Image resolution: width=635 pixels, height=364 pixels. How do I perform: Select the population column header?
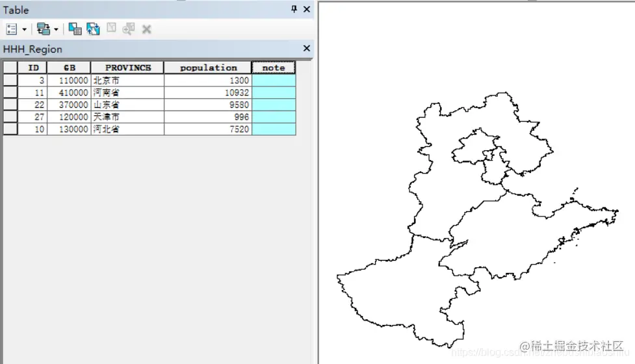(x=208, y=68)
